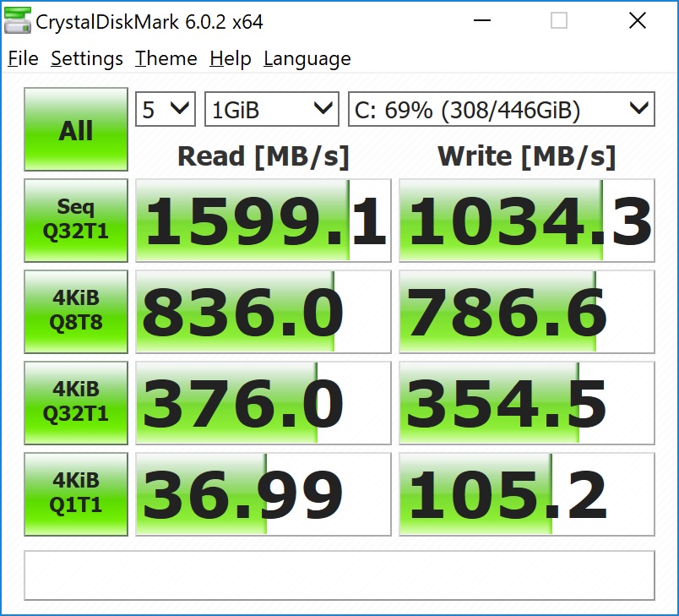Click the Read [MB/s] column header

coord(263,156)
